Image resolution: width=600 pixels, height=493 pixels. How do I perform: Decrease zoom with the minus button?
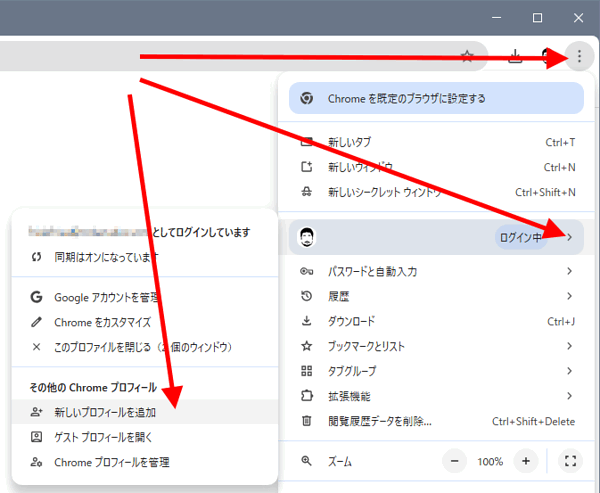pyautogui.click(x=454, y=461)
